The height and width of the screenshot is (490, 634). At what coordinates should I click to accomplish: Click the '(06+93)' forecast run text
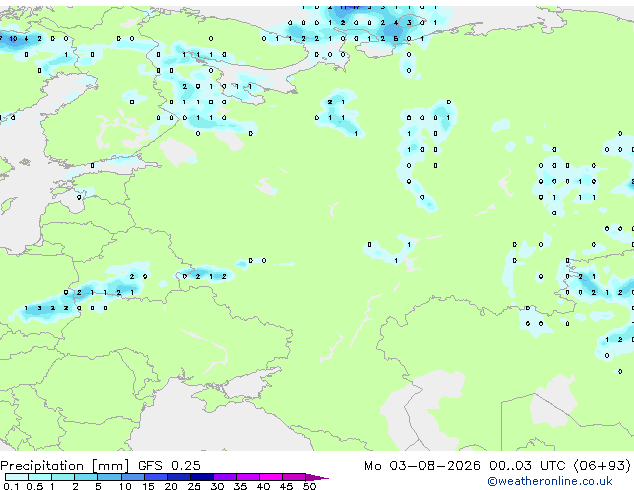pos(602,466)
